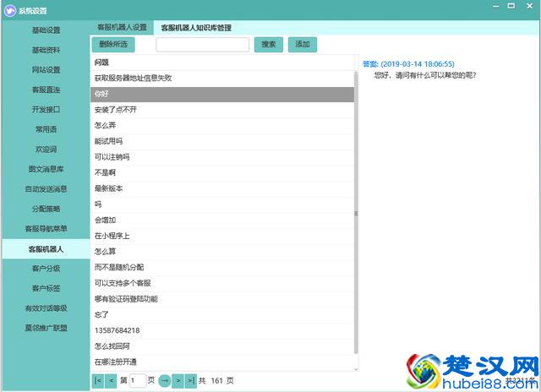Image resolution: width=541 pixels, height=392 pixels.
Task: Open 开发接口 in the sidebar
Action: point(46,110)
